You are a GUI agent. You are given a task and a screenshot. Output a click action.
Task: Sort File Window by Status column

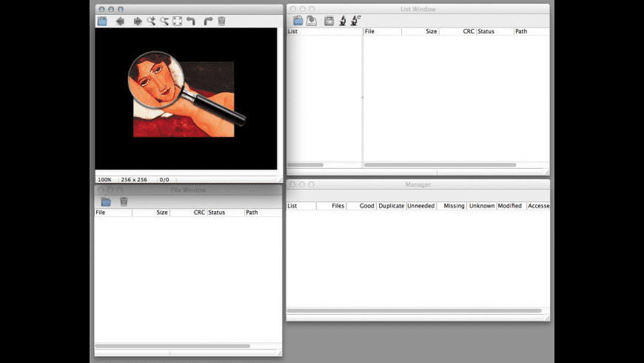(x=226, y=213)
